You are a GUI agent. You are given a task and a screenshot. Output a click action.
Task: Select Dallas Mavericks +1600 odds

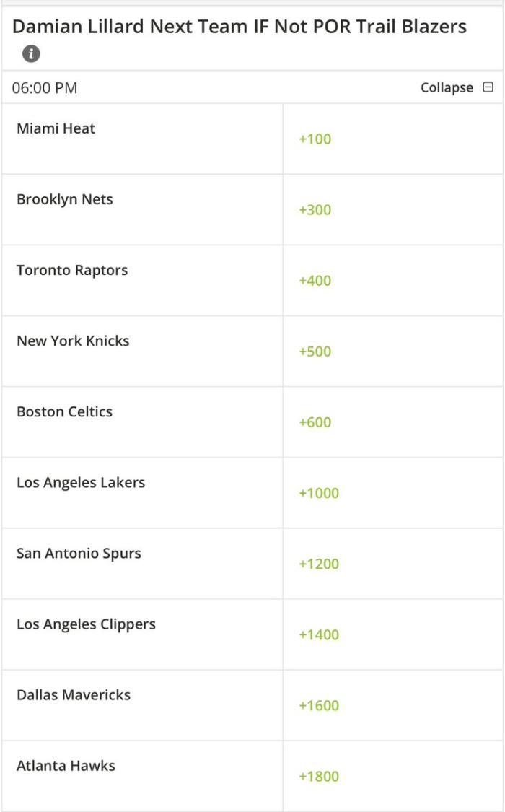pos(319,705)
